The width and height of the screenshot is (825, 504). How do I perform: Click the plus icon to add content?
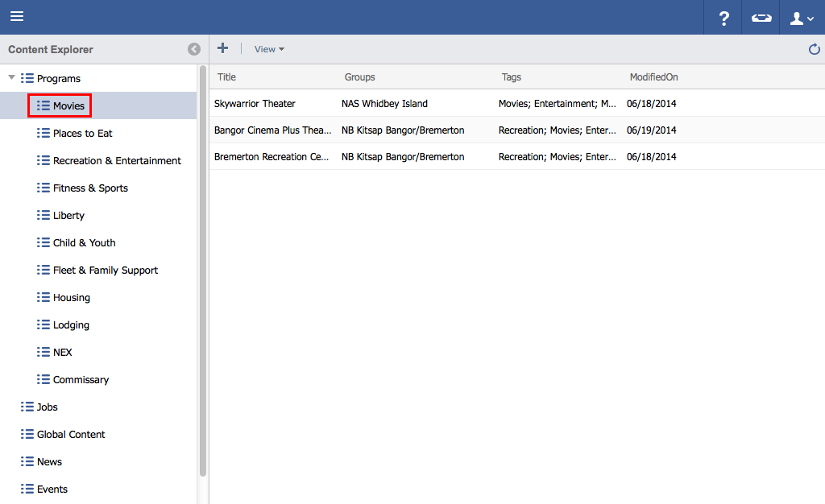(223, 49)
